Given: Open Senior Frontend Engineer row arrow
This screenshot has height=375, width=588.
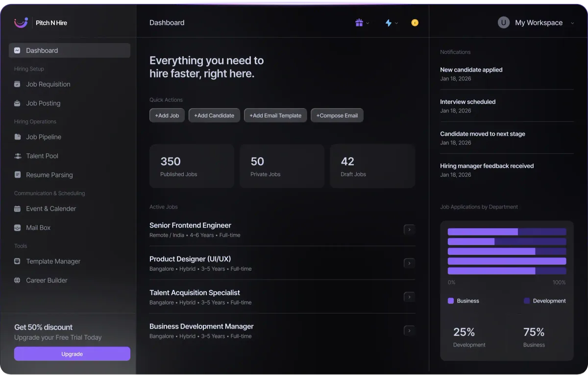Looking at the screenshot, I should pyautogui.click(x=409, y=230).
